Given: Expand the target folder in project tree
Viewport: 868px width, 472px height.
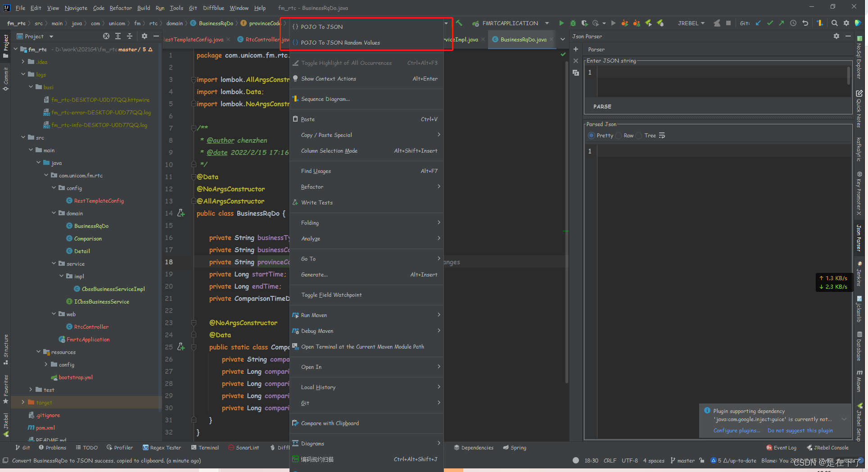Looking at the screenshot, I should (23, 402).
